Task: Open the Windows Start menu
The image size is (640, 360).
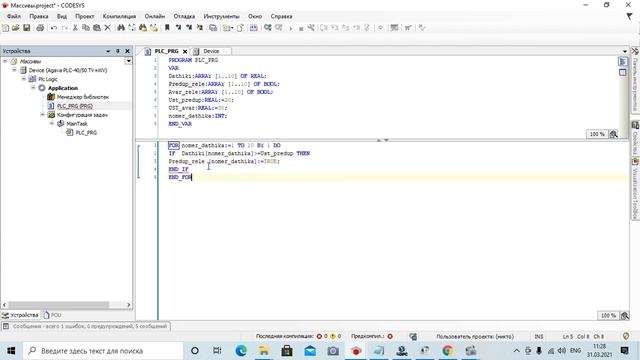Action: pos(11,351)
